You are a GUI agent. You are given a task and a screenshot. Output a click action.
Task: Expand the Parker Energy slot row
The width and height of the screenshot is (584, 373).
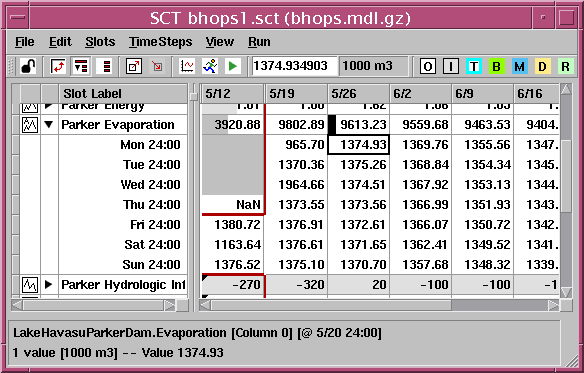click(x=48, y=107)
